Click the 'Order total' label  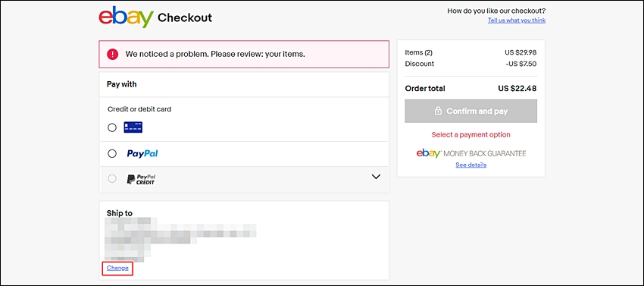pos(425,89)
